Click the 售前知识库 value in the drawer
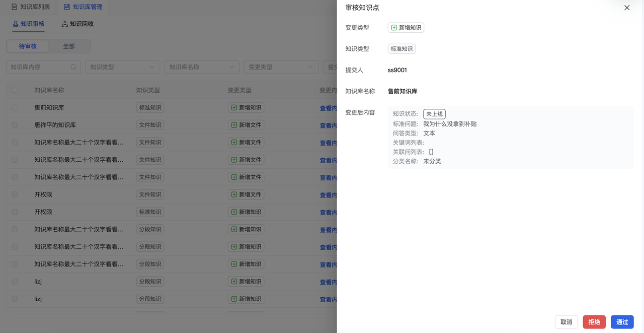 [x=403, y=91]
